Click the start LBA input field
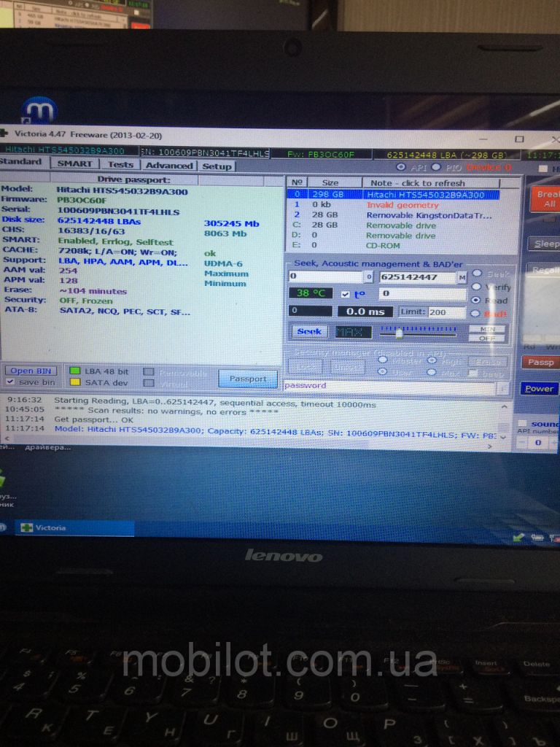This screenshot has width=560, height=747. (326, 276)
